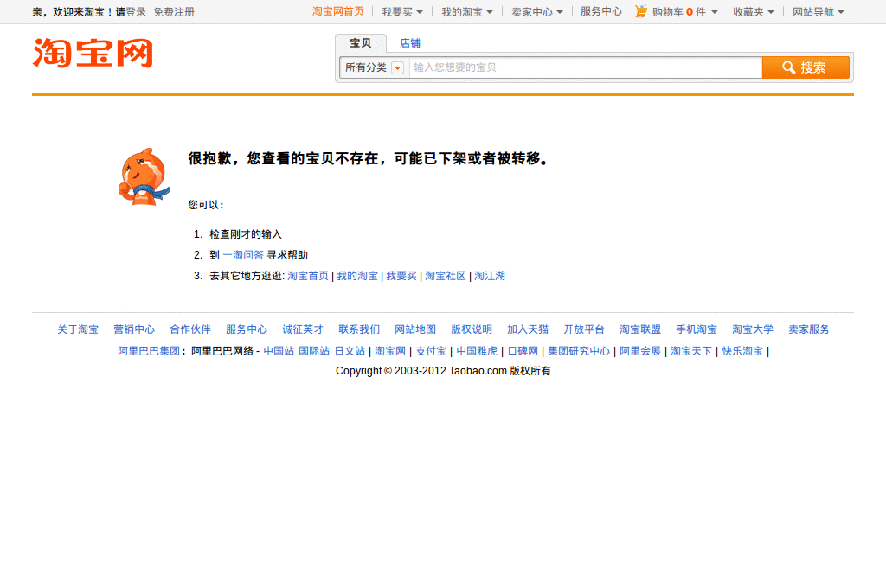Screen dimensions: 886x588
Task: Expand the 我的淘宝 top menu
Action: pyautogui.click(x=466, y=12)
